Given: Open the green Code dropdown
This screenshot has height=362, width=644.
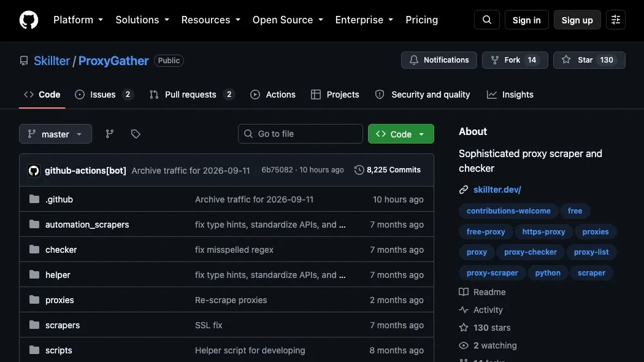Looking at the screenshot, I should coord(401,134).
